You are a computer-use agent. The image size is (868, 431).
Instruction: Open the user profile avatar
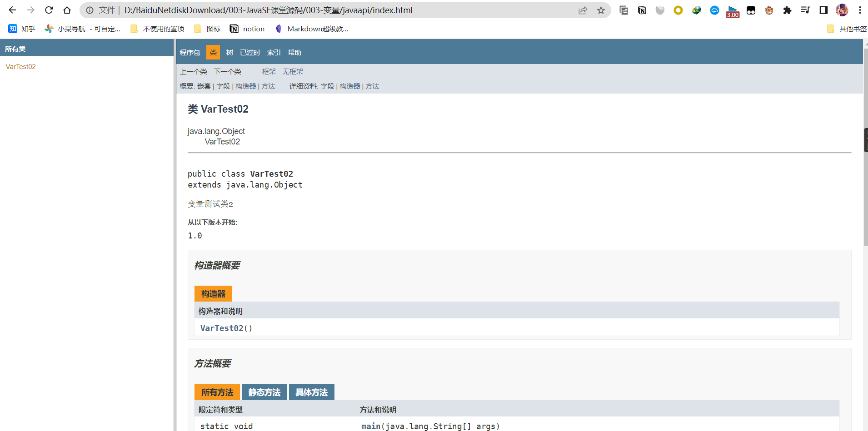(842, 10)
